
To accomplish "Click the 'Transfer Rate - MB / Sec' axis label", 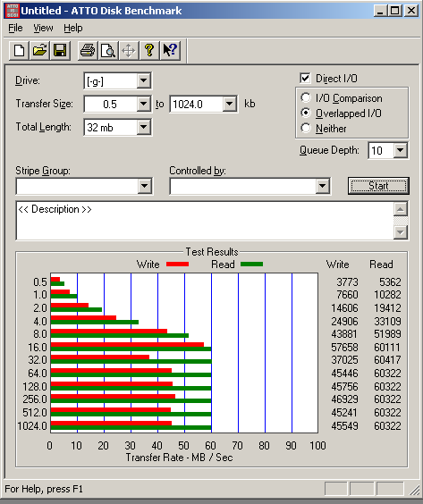I will [x=179, y=457].
